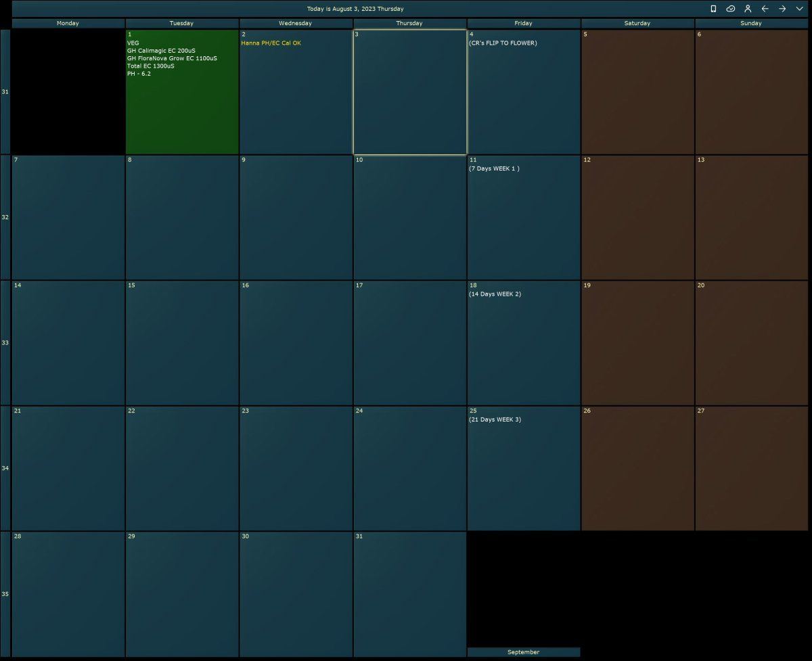Select week number 33 row label
This screenshot has height=661, width=812.
5,342
